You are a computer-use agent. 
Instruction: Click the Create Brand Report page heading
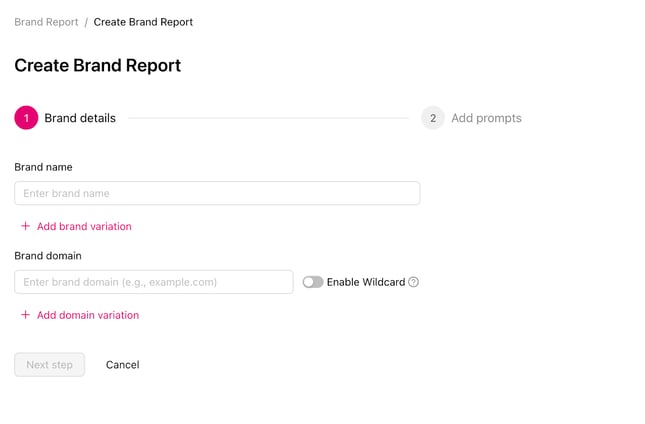click(x=97, y=65)
